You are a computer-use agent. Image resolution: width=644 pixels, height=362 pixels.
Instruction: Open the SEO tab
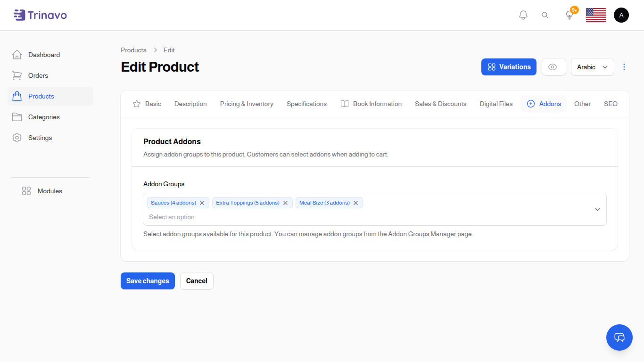611,104
